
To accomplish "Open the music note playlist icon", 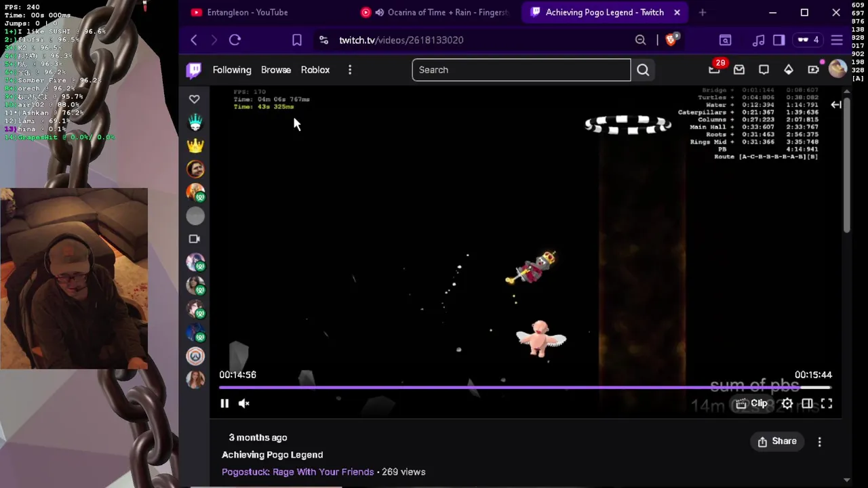I will point(758,40).
